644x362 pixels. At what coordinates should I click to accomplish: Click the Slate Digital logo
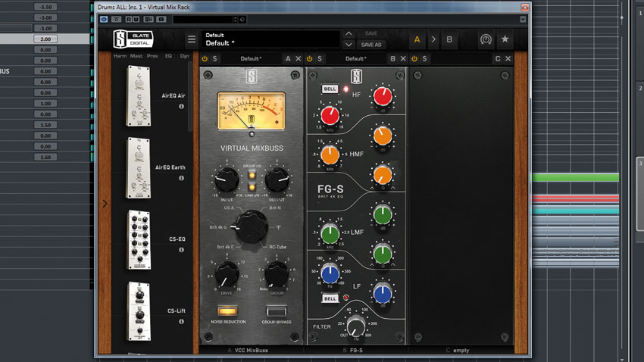(x=133, y=39)
